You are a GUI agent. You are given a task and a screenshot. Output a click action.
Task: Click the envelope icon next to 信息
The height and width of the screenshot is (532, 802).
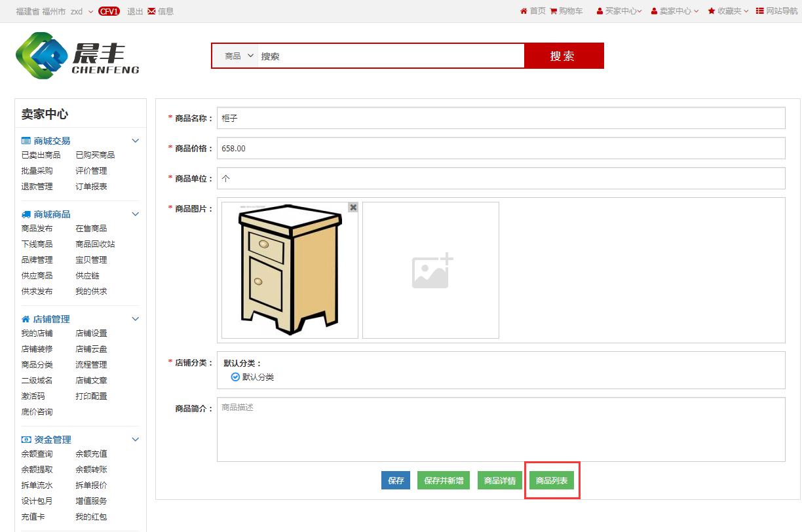151,11
